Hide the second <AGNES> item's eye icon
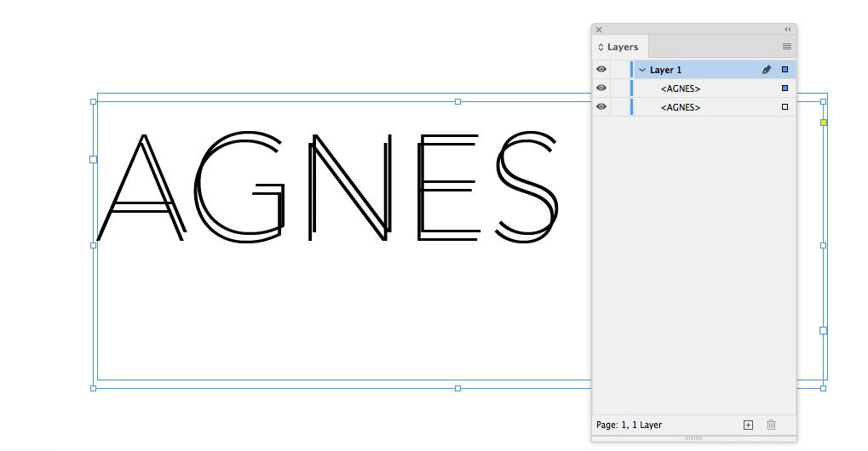Viewport: 868px width, 451px height. [x=601, y=107]
